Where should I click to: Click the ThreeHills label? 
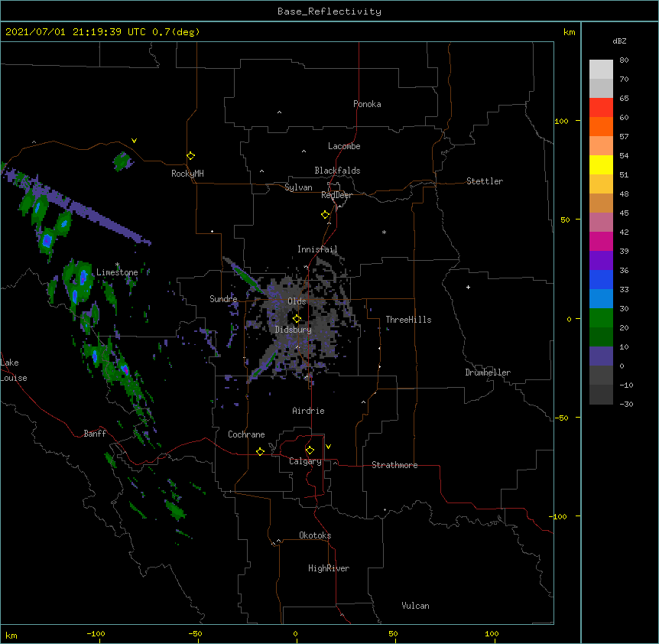coord(408,320)
